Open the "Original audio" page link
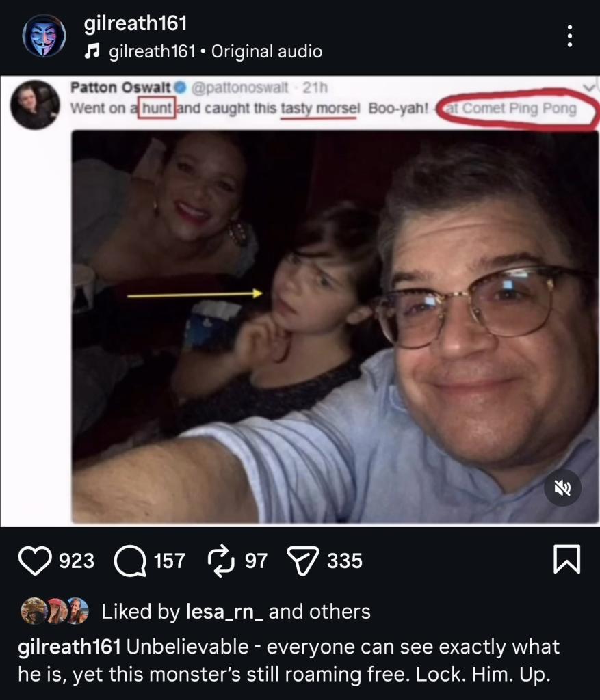This screenshot has width=600, height=700. [267, 51]
